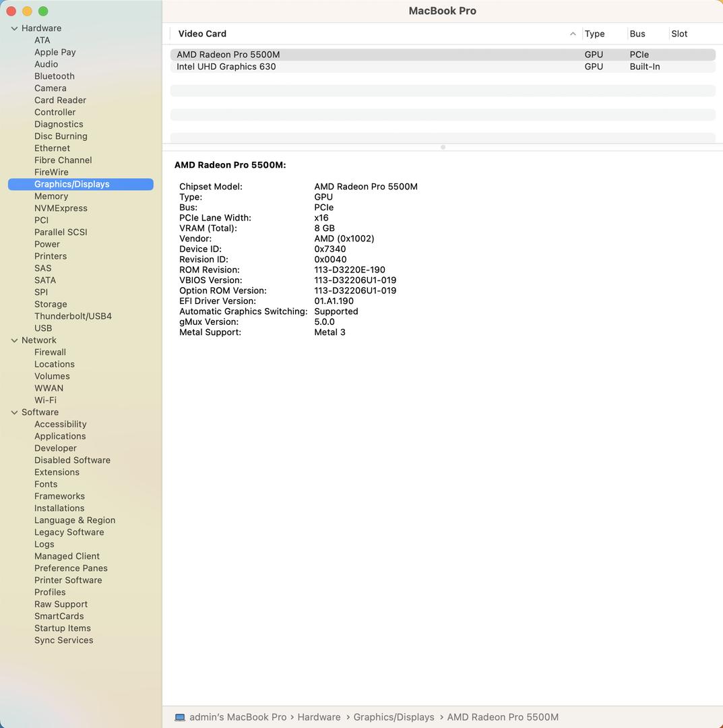The image size is (723, 728).
Task: Collapse the Hardware section chevron
Action: coord(14,28)
